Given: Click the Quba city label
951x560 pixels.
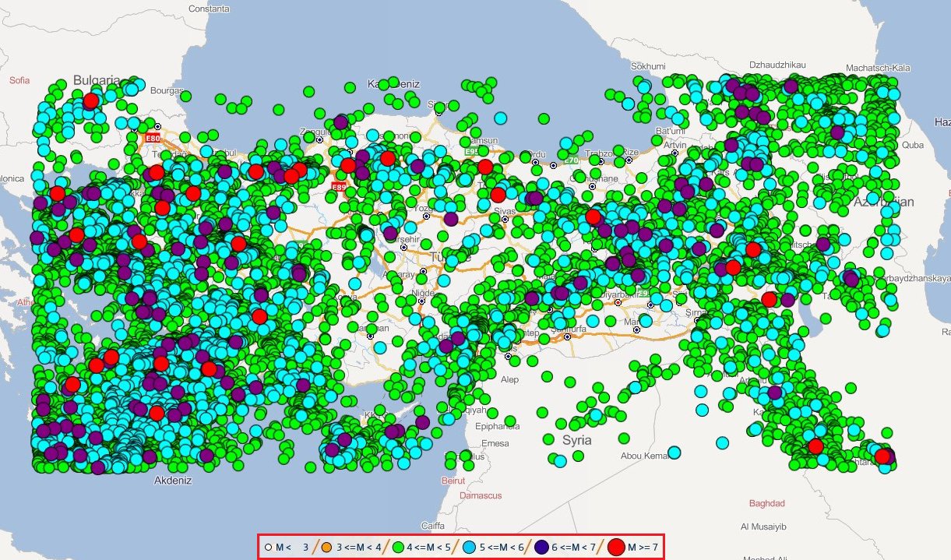Looking at the screenshot, I should 912,145.
